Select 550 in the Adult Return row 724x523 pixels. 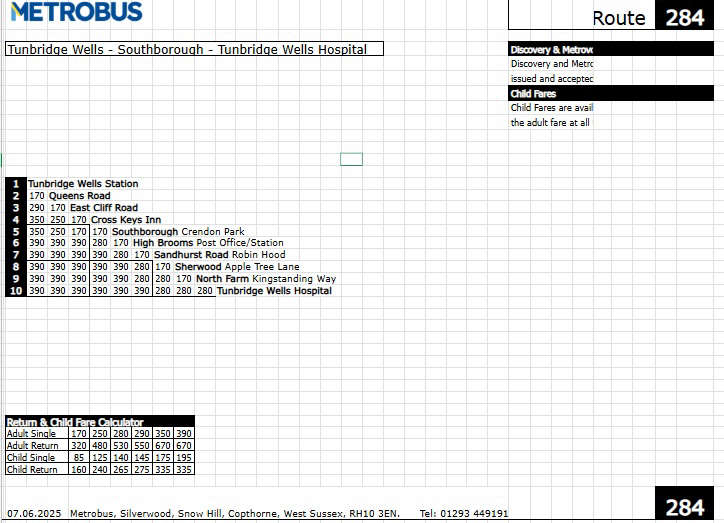[x=142, y=446]
